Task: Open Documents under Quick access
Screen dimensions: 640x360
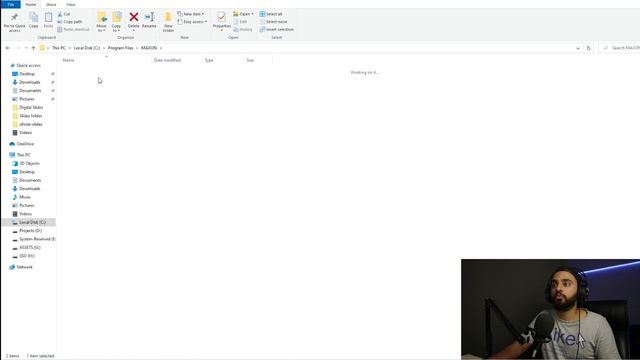Action: pyautogui.click(x=30, y=91)
